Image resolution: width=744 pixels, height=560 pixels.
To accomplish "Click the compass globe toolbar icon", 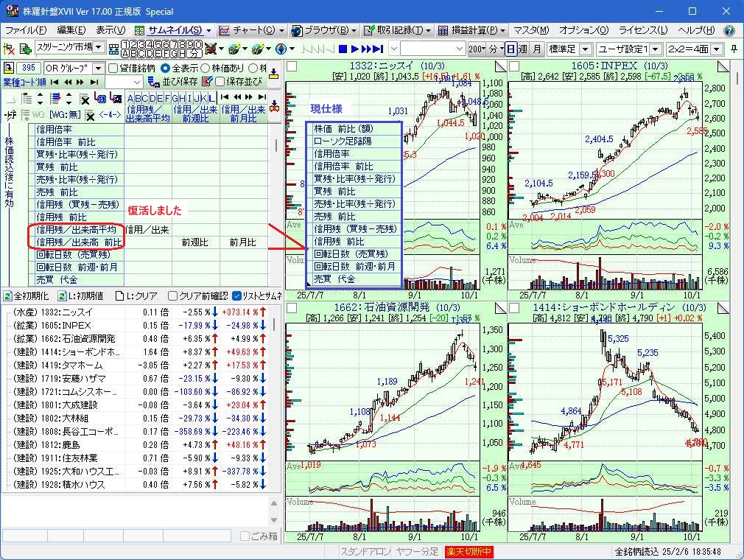I will click(x=281, y=49).
